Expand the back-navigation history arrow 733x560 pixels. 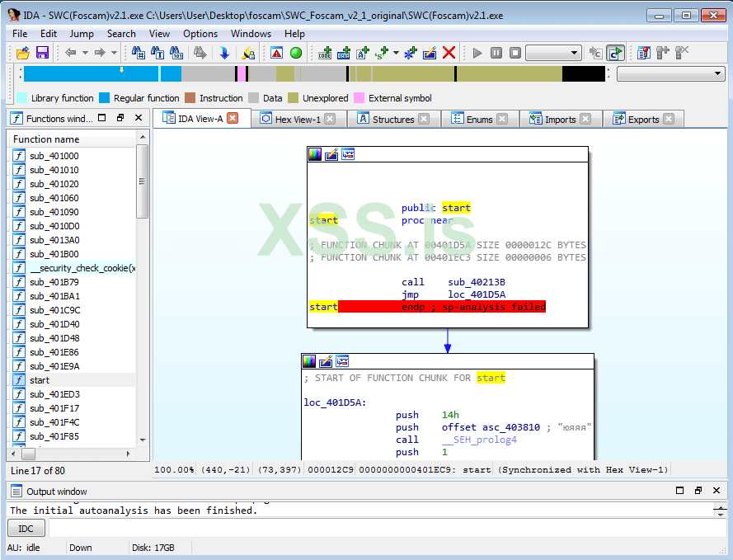point(87,53)
